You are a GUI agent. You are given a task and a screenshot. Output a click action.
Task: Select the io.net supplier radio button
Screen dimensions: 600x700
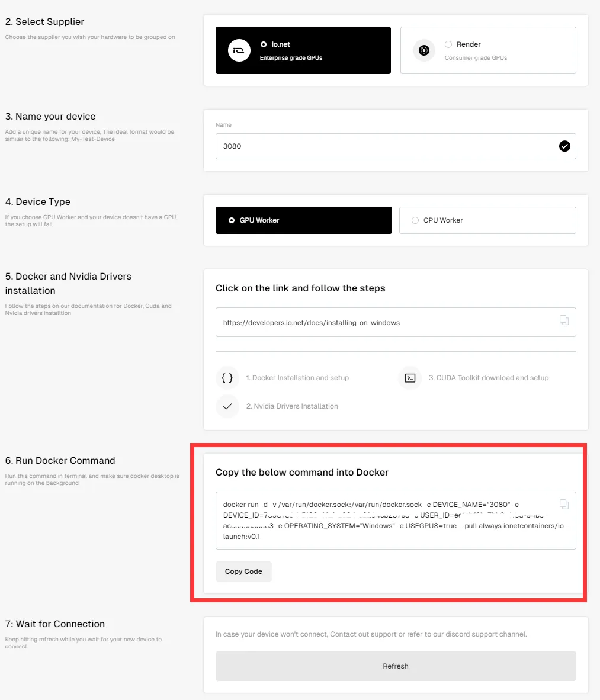[264, 44]
